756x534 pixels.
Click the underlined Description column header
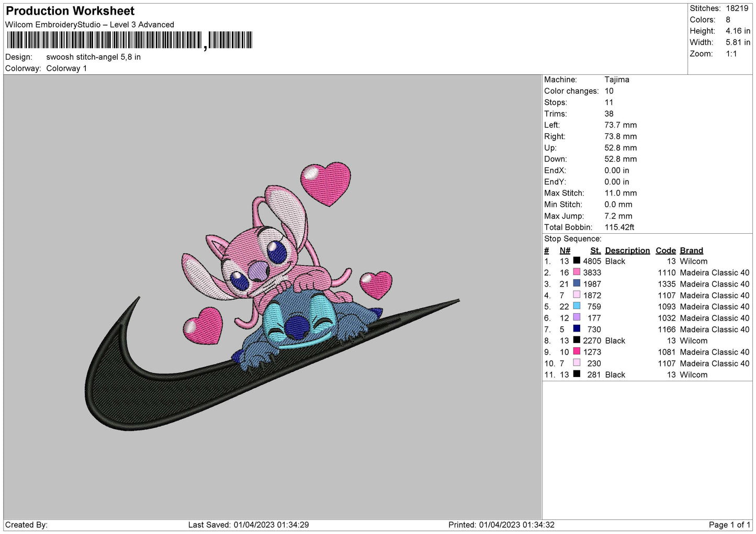click(627, 251)
